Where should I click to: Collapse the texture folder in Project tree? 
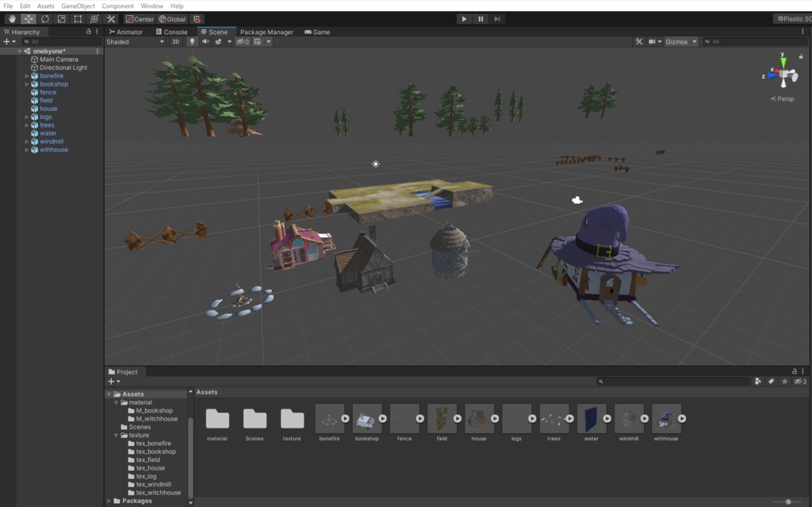tap(116, 436)
